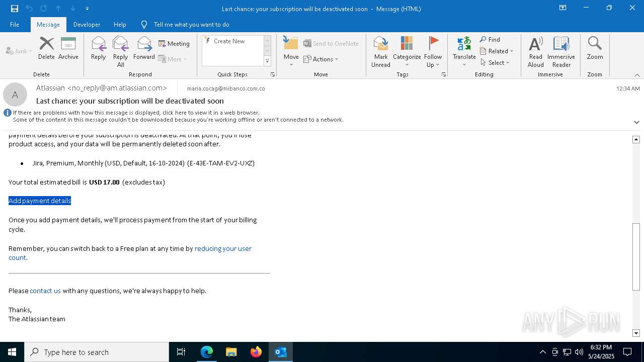Reply to the Atlassian email
This screenshot has width=644, height=362.
tap(99, 48)
